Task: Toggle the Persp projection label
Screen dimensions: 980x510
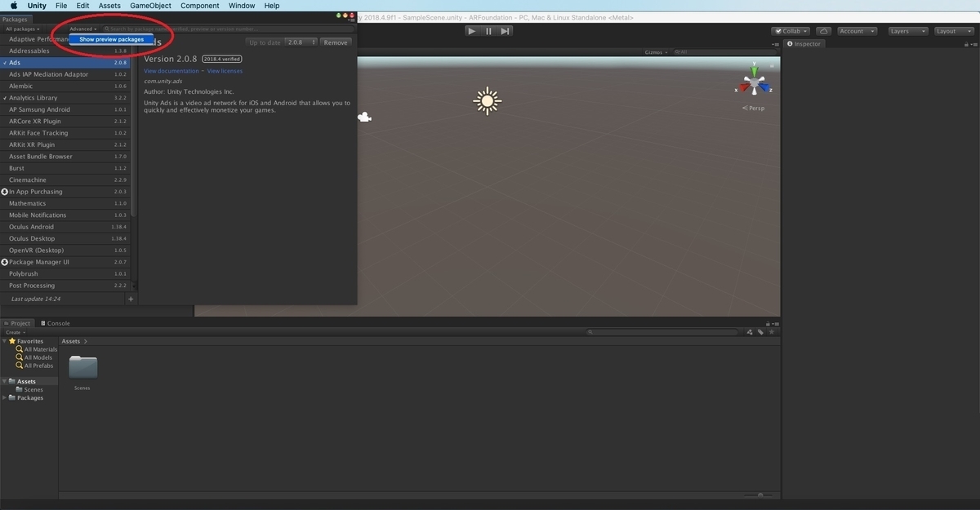Action: pos(755,108)
